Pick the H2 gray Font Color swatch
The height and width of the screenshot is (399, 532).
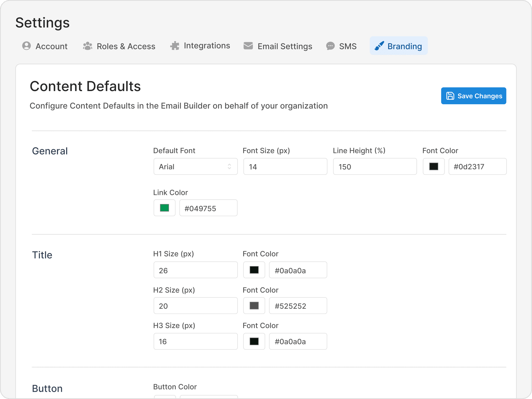254,306
